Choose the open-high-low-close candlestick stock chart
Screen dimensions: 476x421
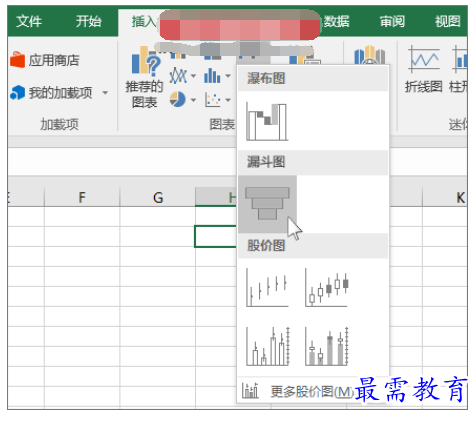coord(326,287)
